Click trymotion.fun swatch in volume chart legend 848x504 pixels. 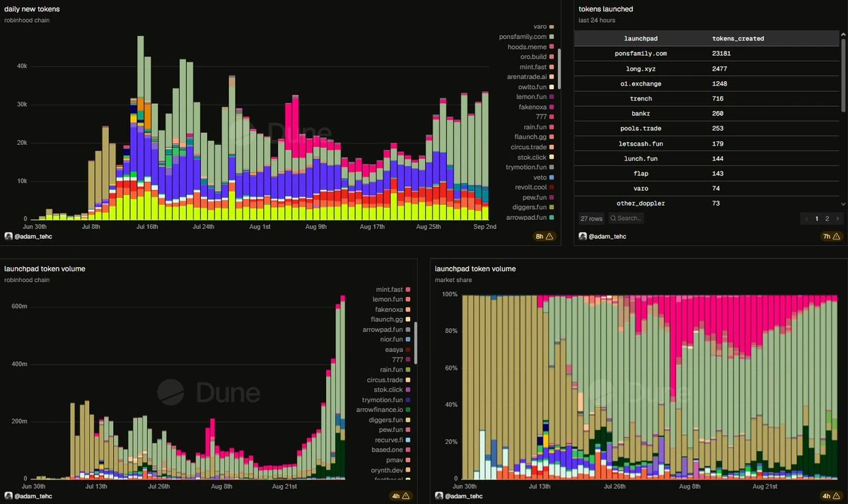[408, 400]
